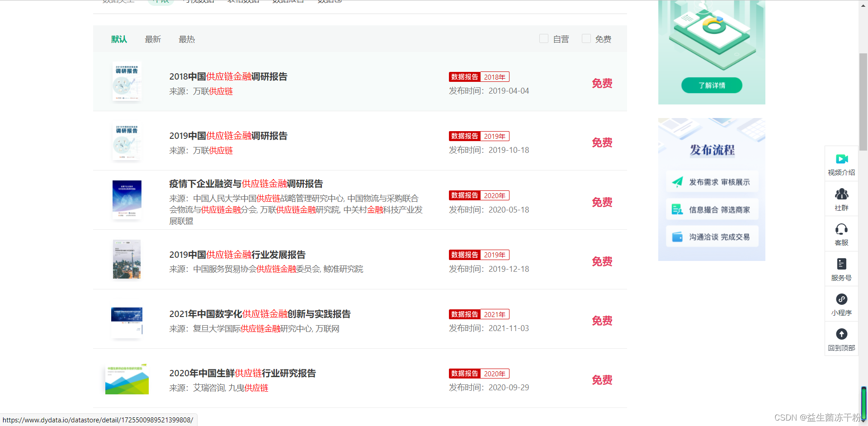Click 发布时间: 2020-05-18 text
This screenshot has height=426, width=868.
pyautogui.click(x=489, y=210)
